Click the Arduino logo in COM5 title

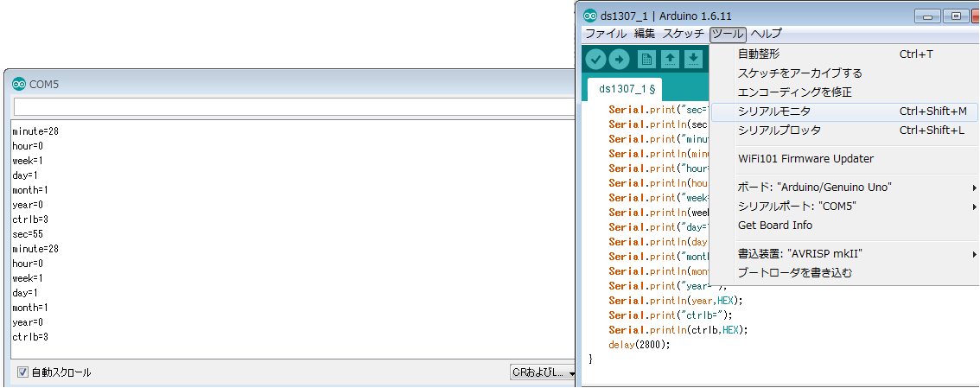pyautogui.click(x=19, y=85)
